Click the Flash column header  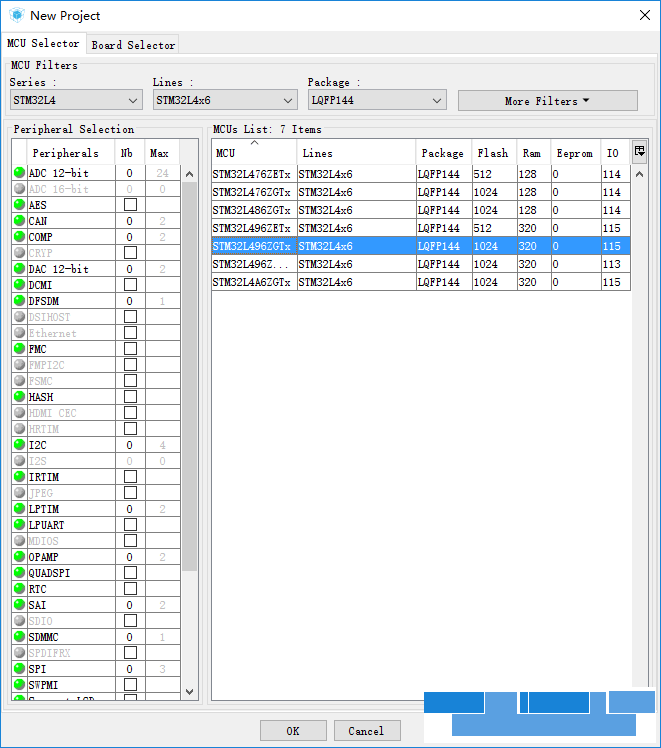click(x=494, y=153)
